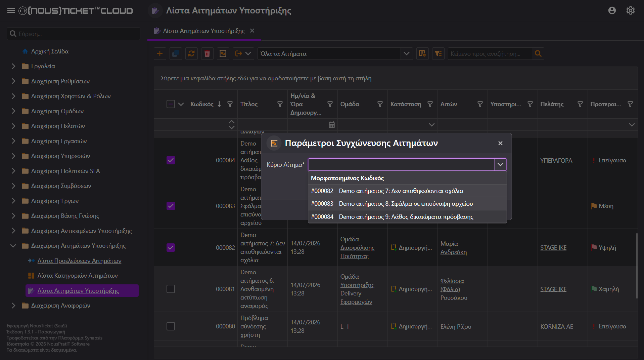Toggle the Κύριο Αίτημα dropdown arrow
This screenshot has height=360, width=644.
click(500, 165)
